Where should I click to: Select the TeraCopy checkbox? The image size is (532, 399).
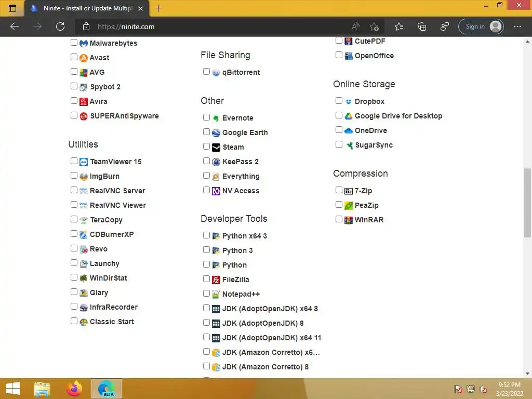click(74, 219)
